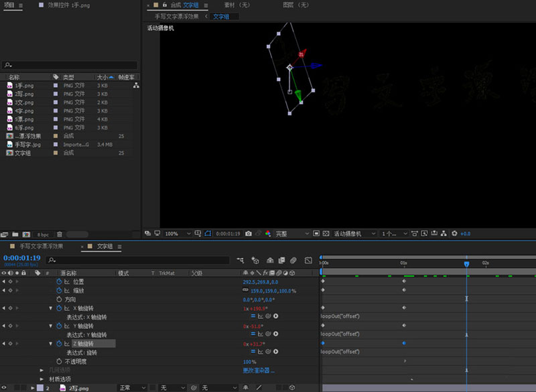The width and height of the screenshot is (536, 392).
Task: Enable motion blur for all layers
Action: [293, 261]
